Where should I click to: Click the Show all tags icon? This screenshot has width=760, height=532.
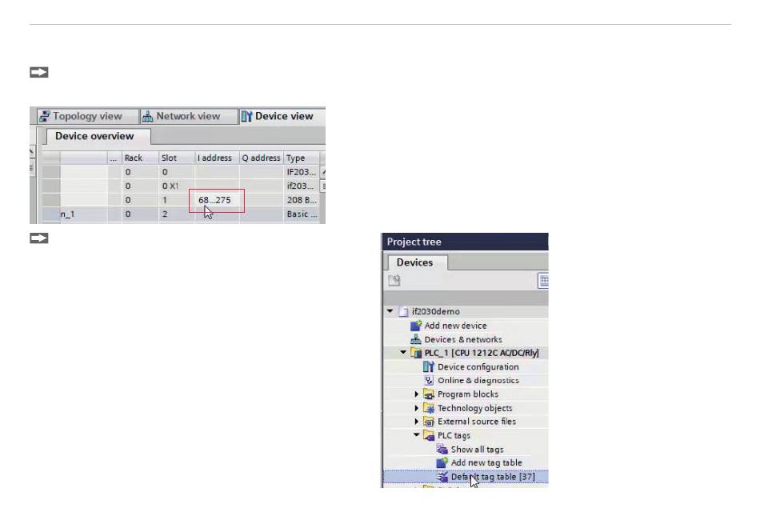point(442,450)
